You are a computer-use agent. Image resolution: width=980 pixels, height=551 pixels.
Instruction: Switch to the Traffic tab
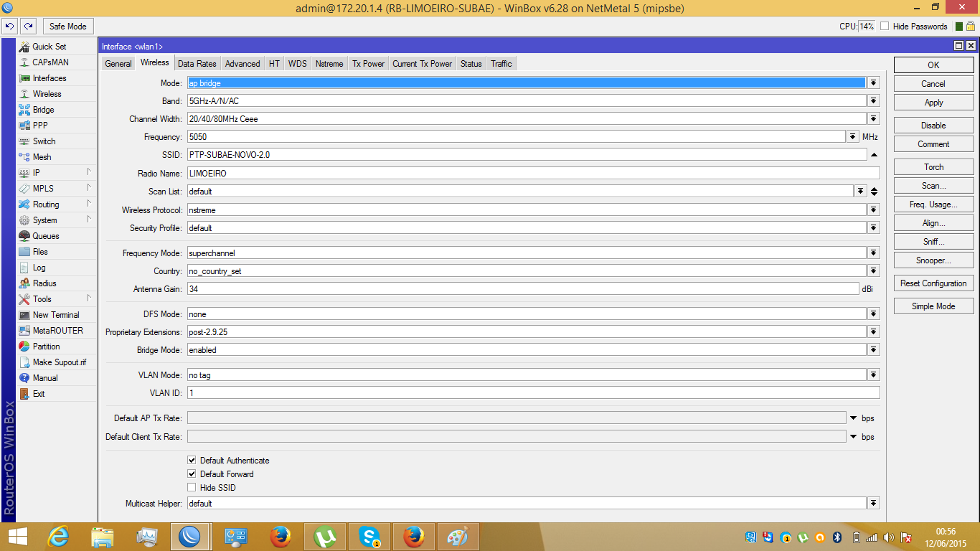(x=501, y=64)
